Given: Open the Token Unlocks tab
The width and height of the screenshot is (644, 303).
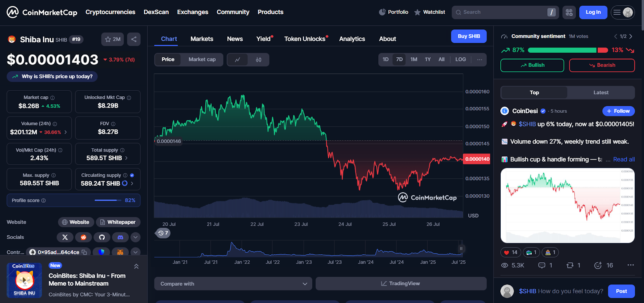Looking at the screenshot, I should click(305, 39).
